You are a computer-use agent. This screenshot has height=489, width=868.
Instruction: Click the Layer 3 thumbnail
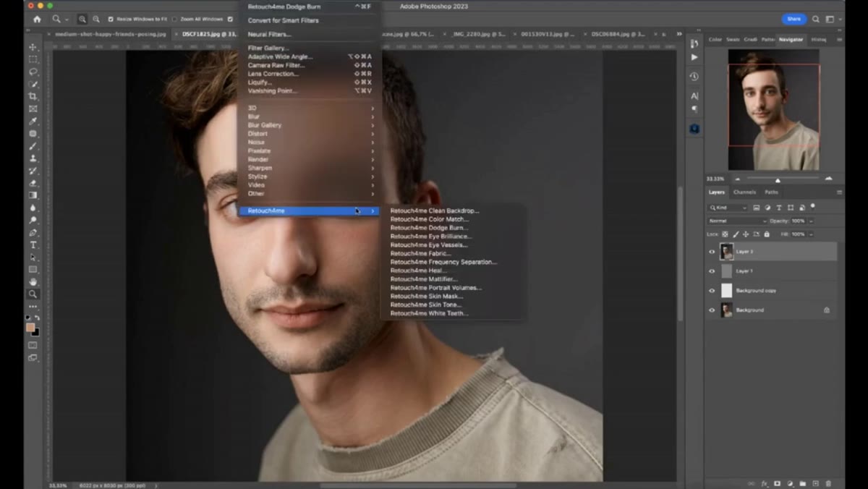(726, 252)
